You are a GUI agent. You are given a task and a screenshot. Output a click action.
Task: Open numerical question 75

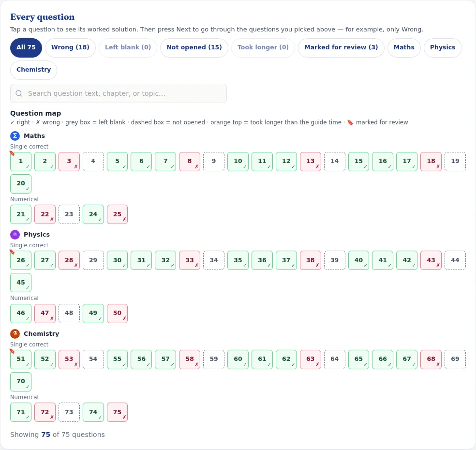117,412
